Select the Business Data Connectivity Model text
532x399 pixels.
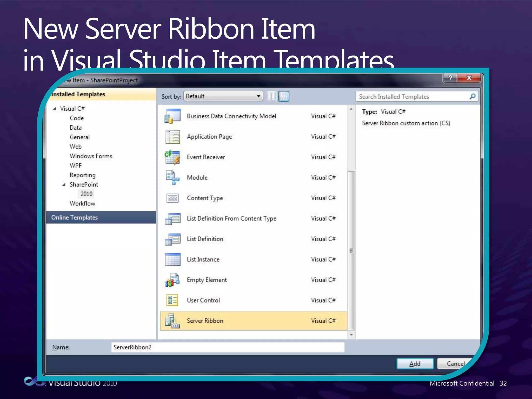[x=231, y=116]
